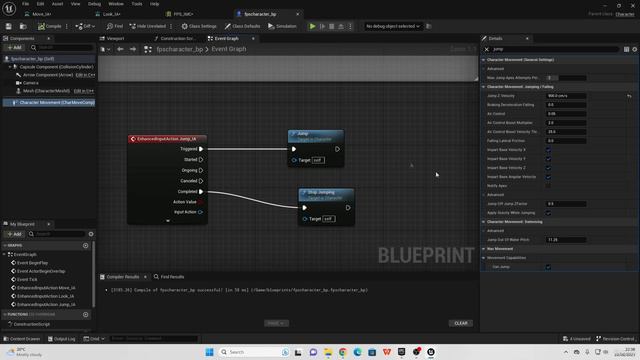Open the debug object selector dropdown
This screenshot has width=640, height=360.
392,26
